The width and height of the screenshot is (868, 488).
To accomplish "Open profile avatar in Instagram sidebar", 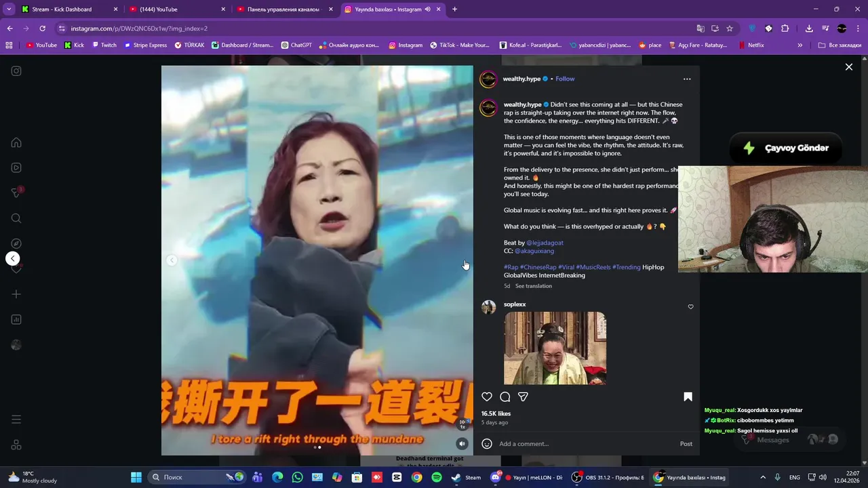I will pyautogui.click(x=16, y=345).
